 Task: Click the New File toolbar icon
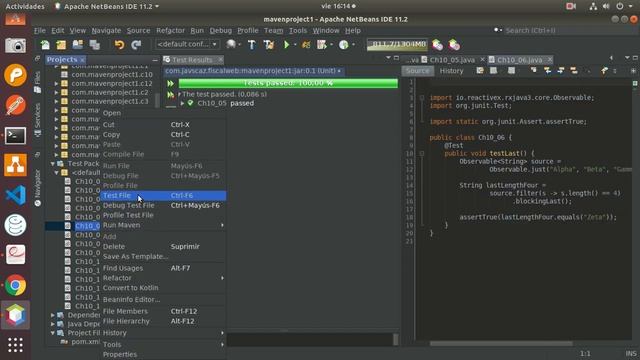tap(45, 44)
